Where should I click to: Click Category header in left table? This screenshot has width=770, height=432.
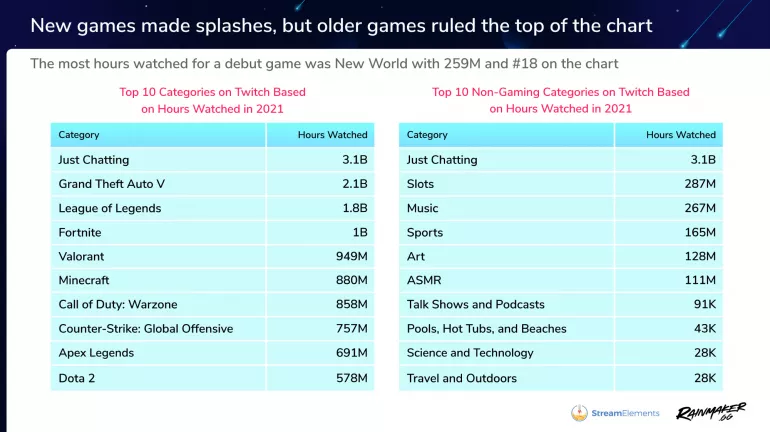(79, 135)
